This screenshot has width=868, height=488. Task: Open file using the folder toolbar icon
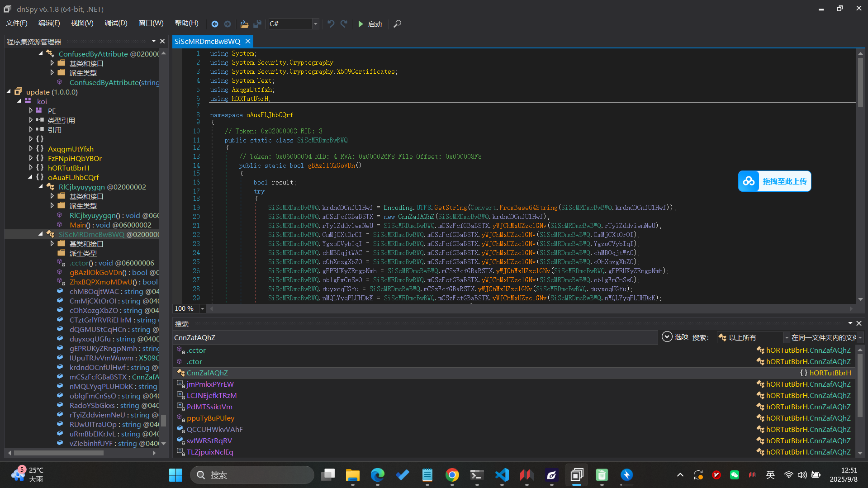tap(244, 24)
